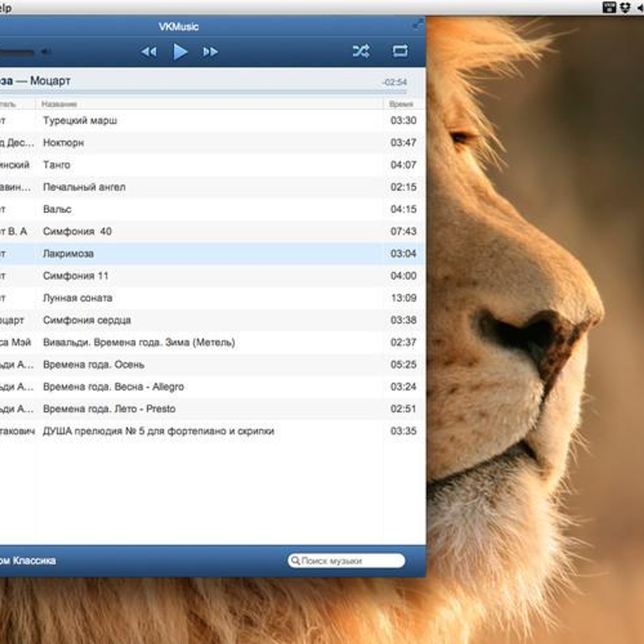Select the track Танго

point(212,165)
